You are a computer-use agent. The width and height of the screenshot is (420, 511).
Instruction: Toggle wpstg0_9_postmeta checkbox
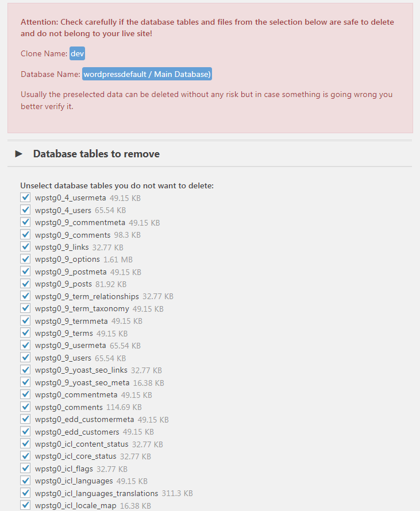coord(25,271)
